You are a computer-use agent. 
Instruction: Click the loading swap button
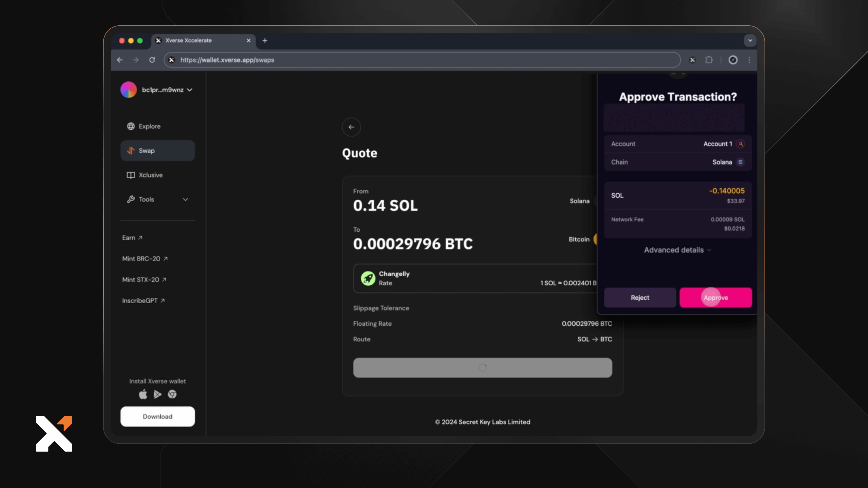tap(483, 368)
